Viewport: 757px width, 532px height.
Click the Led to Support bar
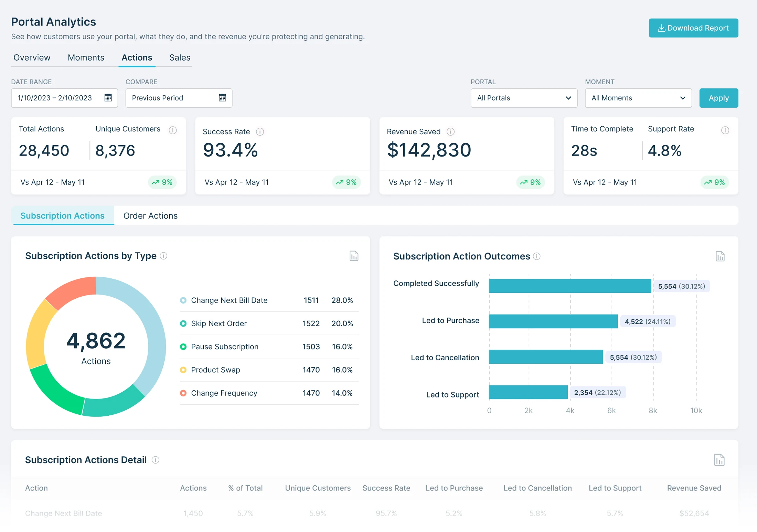coord(528,392)
